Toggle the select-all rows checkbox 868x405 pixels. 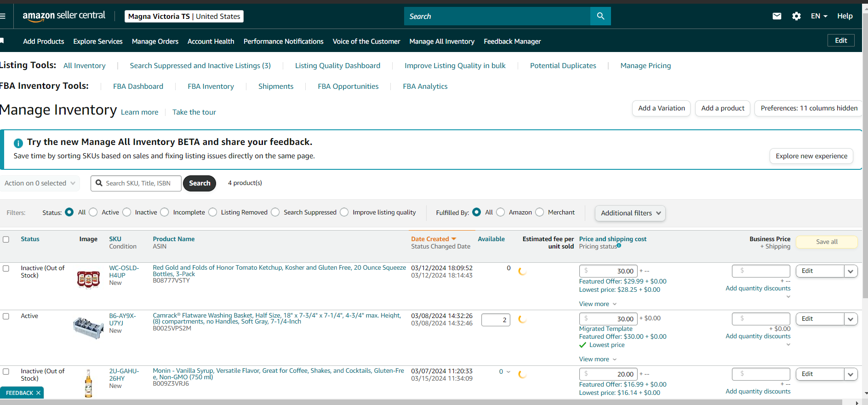(x=6, y=239)
